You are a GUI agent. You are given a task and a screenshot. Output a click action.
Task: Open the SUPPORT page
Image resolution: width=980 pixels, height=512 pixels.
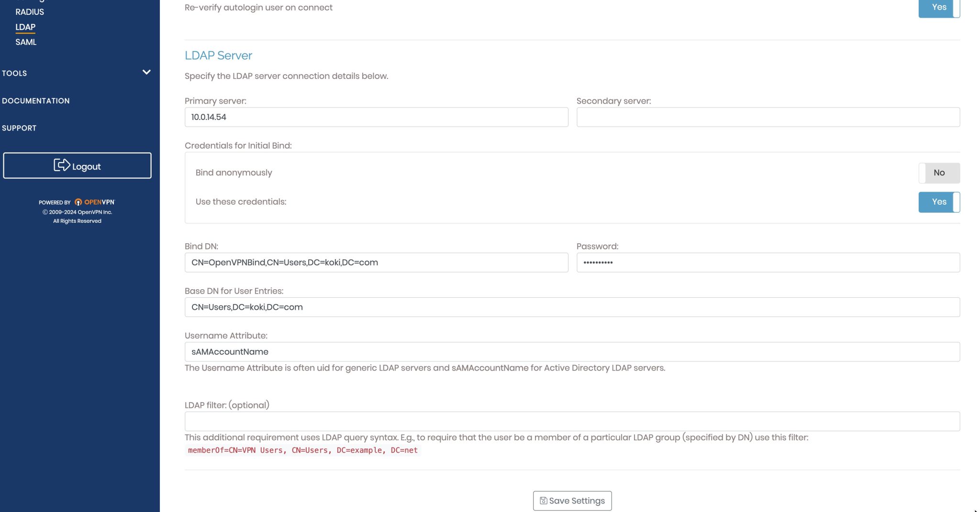[19, 128]
